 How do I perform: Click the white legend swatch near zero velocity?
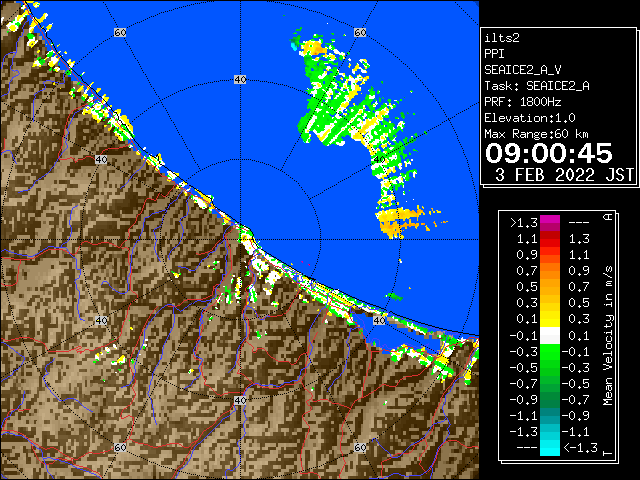coord(550,336)
